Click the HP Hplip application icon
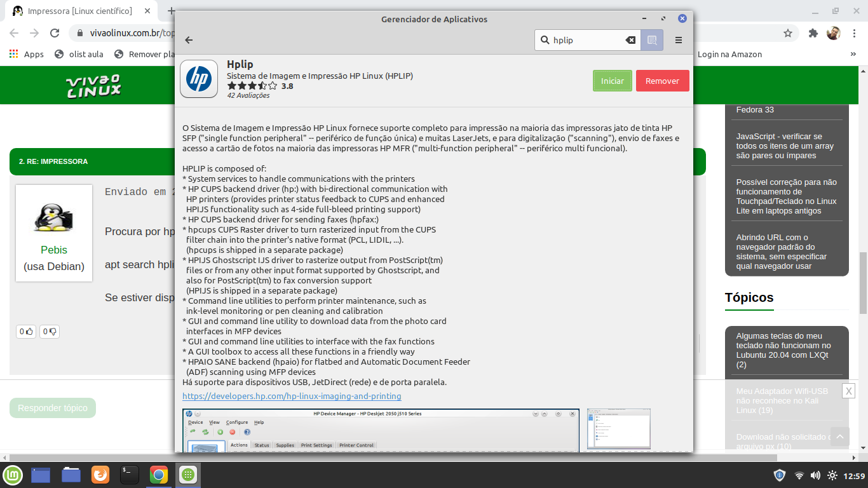 point(199,79)
